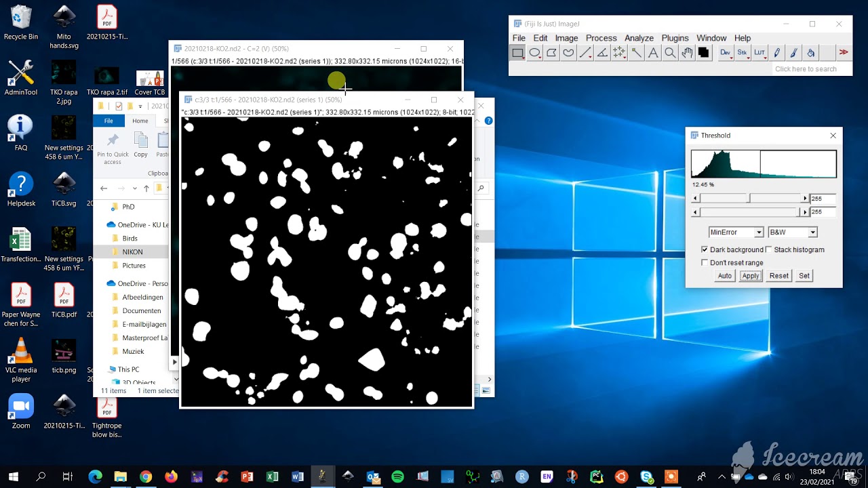The image size is (868, 488).
Task: Open the Image menu
Action: click(566, 38)
